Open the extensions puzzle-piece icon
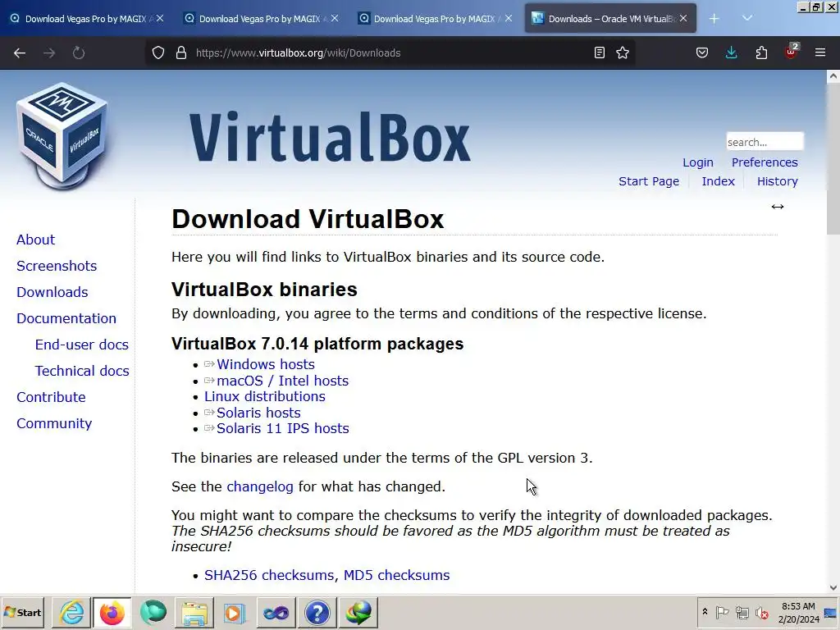Viewport: 840px width, 630px height. coord(761,52)
